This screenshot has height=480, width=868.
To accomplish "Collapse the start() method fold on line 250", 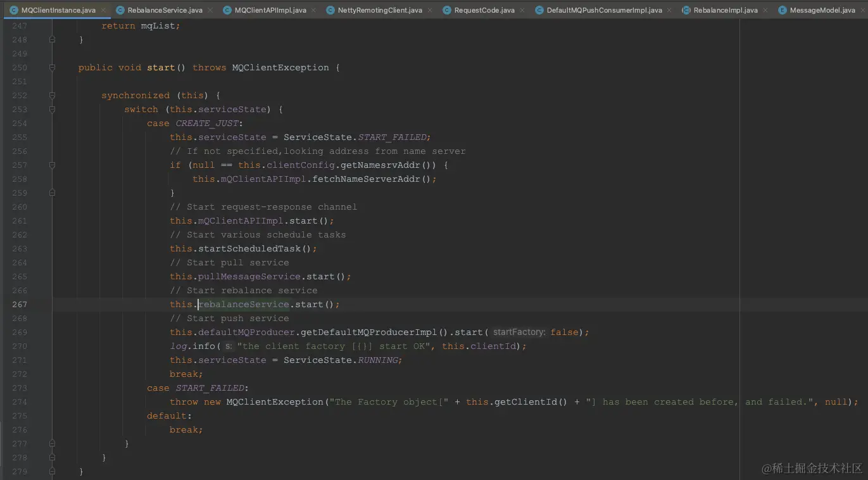I will click(x=52, y=68).
